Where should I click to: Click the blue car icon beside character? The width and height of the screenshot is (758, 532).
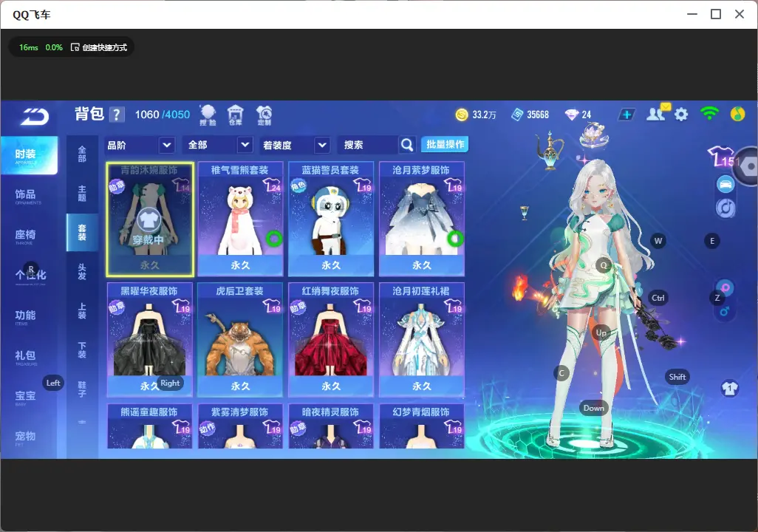click(x=725, y=184)
